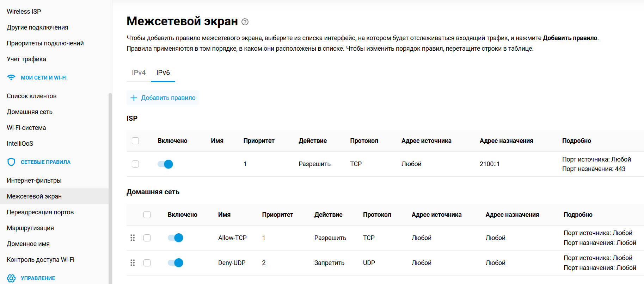Viewport: 644px width, 284px height.
Task: Switch to the IPv4 tab
Action: click(139, 72)
